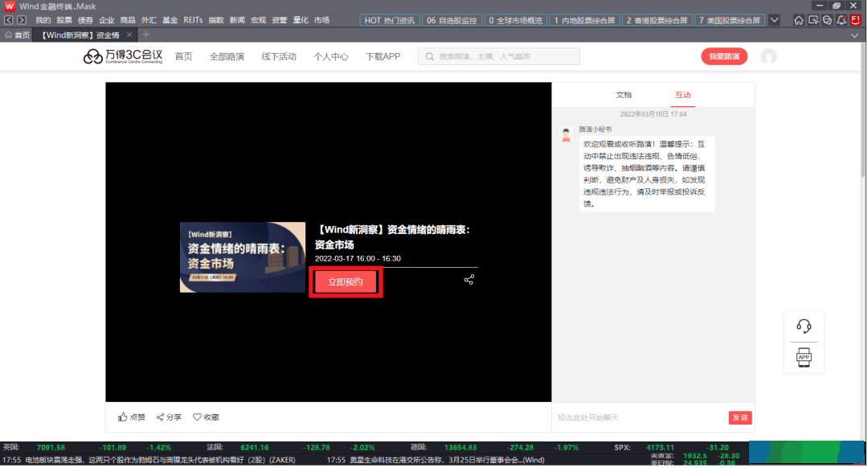Expand the tab list chevron at far right
The image size is (868, 468).
[x=854, y=35]
